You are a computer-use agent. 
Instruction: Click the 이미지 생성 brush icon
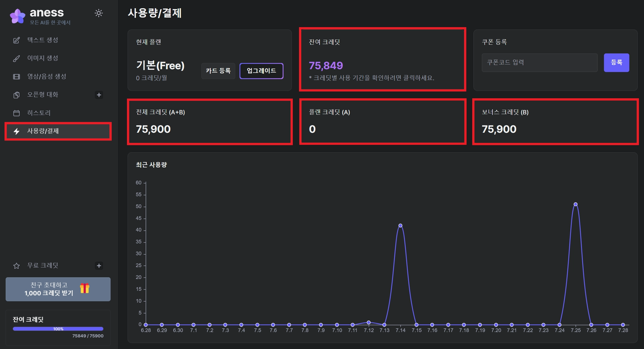tap(16, 59)
